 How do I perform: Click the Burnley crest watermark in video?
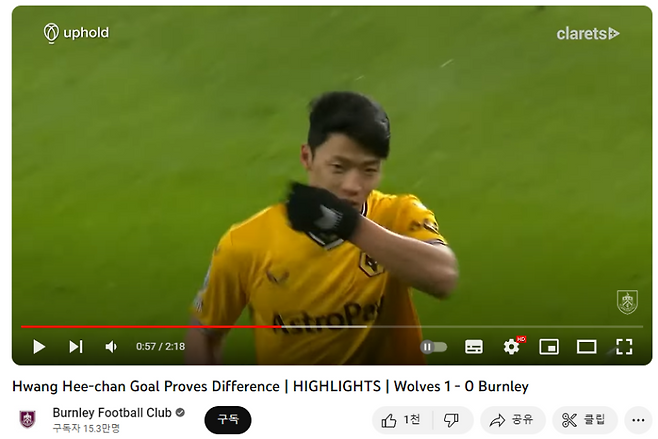click(627, 302)
